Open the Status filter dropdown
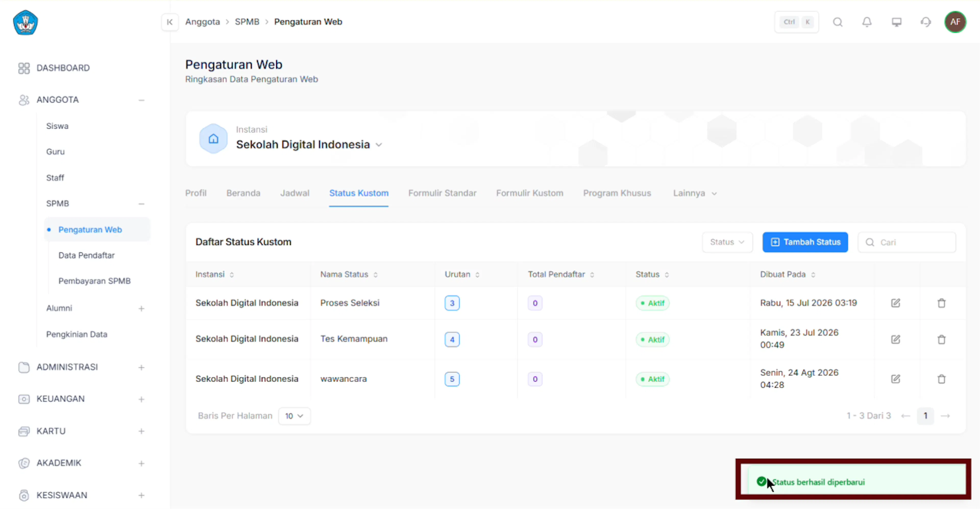This screenshot has width=980, height=509. (727, 242)
